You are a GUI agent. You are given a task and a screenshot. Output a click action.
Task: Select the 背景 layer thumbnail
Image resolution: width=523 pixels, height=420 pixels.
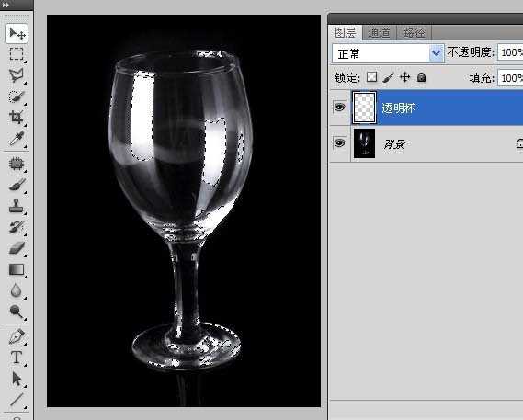[364, 143]
